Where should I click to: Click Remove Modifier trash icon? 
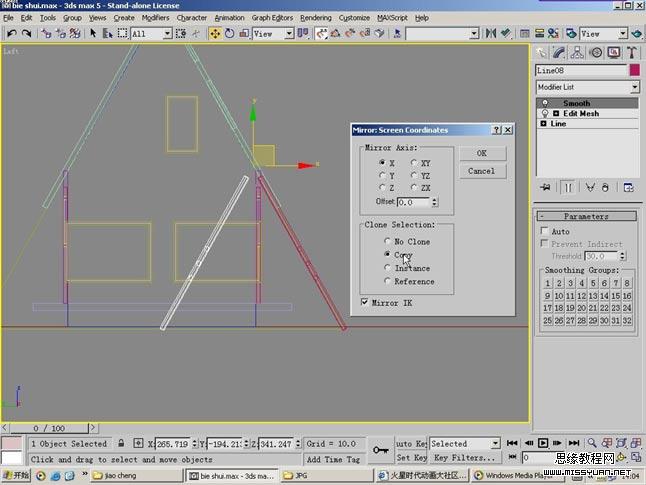coord(605,188)
